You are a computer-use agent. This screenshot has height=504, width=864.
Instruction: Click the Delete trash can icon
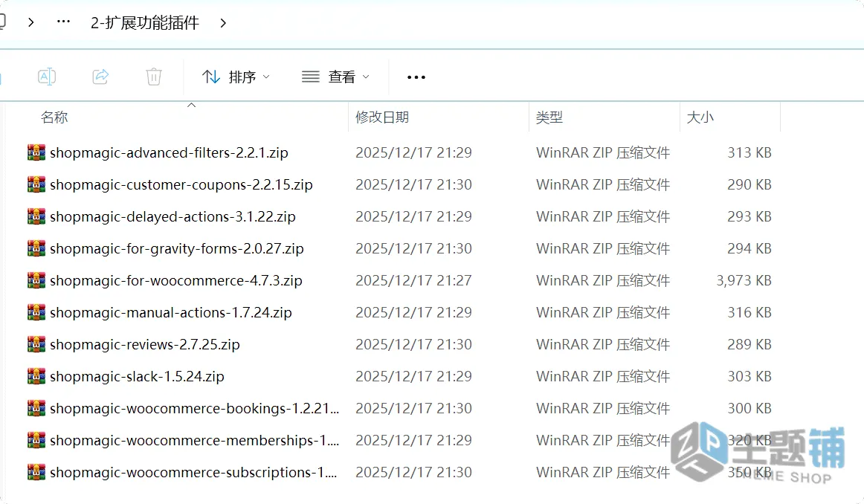pos(154,77)
